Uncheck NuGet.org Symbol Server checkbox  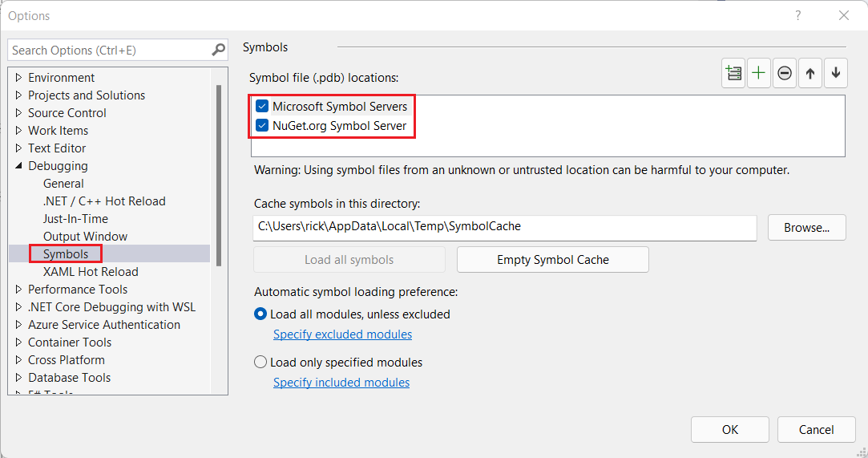coord(262,125)
